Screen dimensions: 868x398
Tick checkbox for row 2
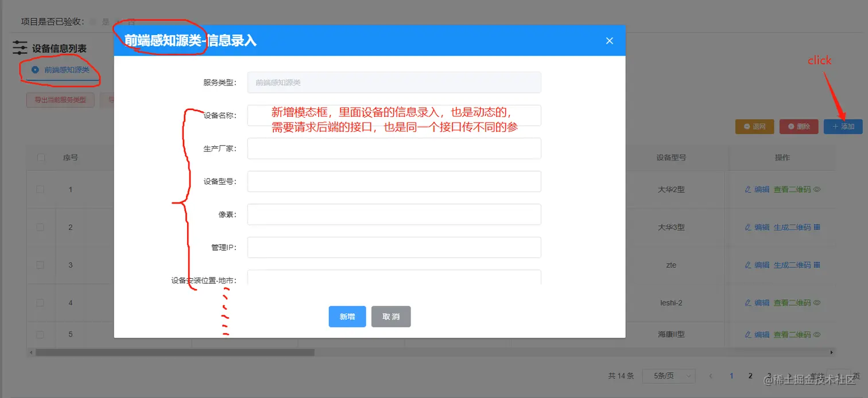tap(41, 227)
